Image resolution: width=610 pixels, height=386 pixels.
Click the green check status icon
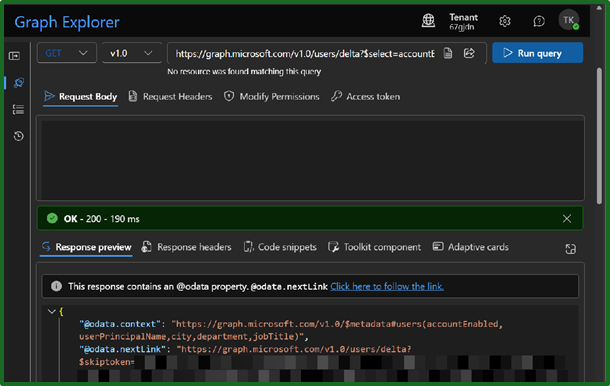click(52, 218)
